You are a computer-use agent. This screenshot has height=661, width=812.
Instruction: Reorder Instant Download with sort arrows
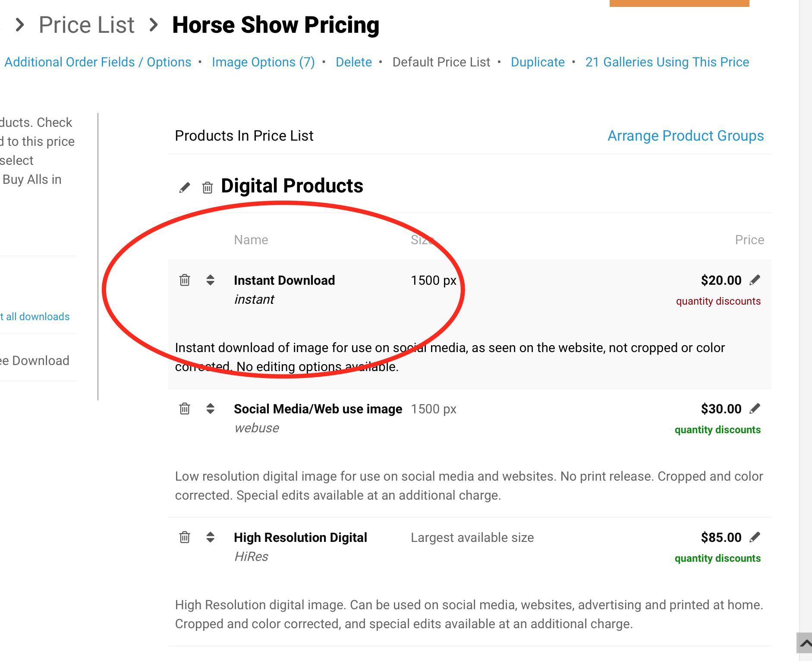[x=210, y=280]
